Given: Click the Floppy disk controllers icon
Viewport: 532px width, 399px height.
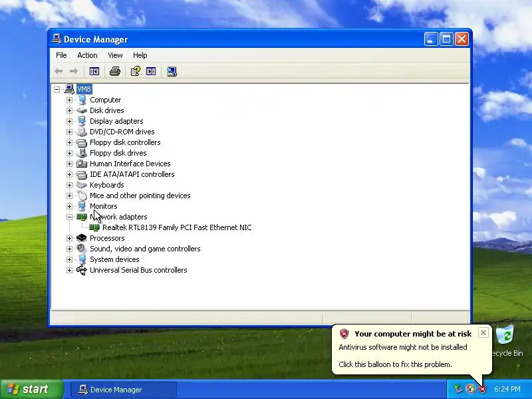Looking at the screenshot, I should pyautogui.click(x=82, y=142).
